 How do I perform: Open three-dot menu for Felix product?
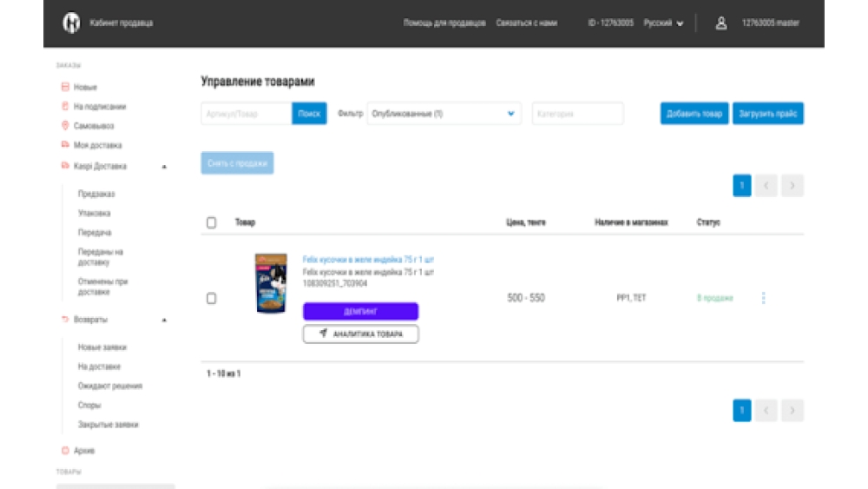(763, 298)
